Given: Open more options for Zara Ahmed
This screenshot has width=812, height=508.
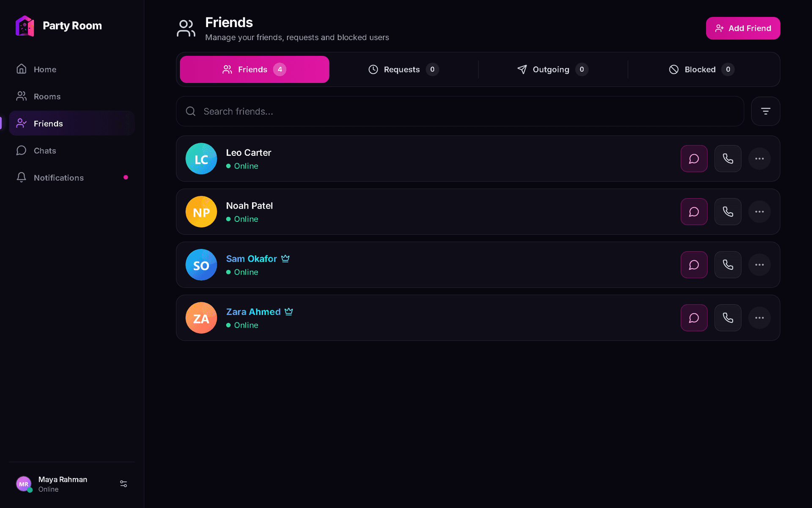Looking at the screenshot, I should [759, 317].
